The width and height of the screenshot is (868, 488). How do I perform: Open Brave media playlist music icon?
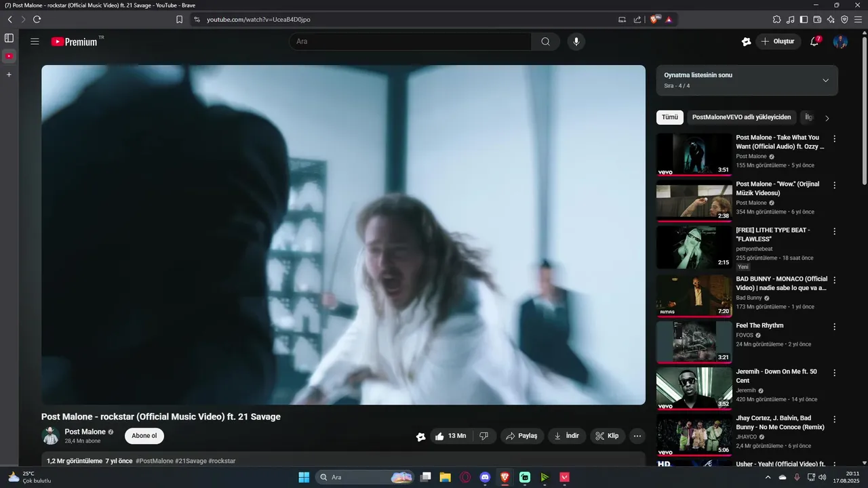(x=791, y=20)
